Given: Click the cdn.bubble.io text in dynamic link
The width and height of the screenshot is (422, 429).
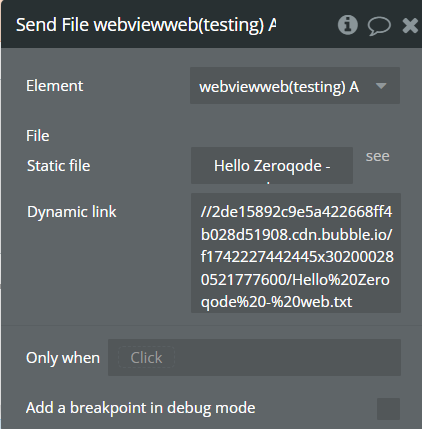Looking at the screenshot, I should tap(339, 235).
